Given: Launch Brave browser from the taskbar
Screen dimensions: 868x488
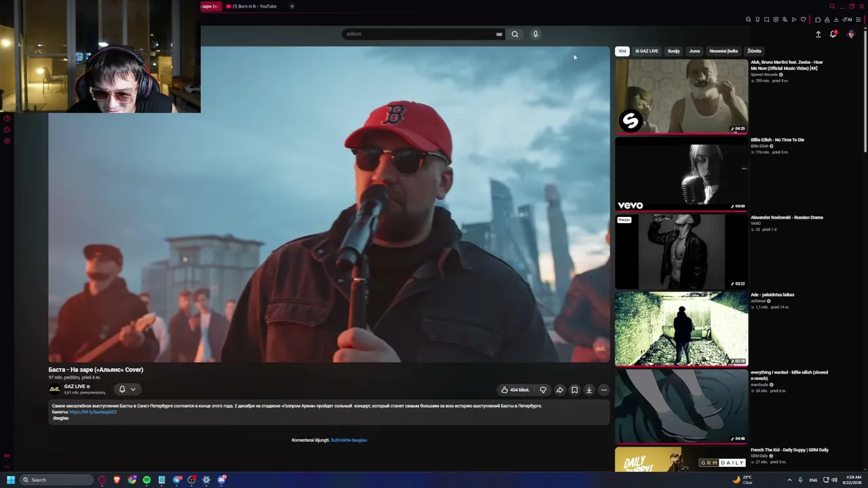Looking at the screenshot, I should (117, 480).
